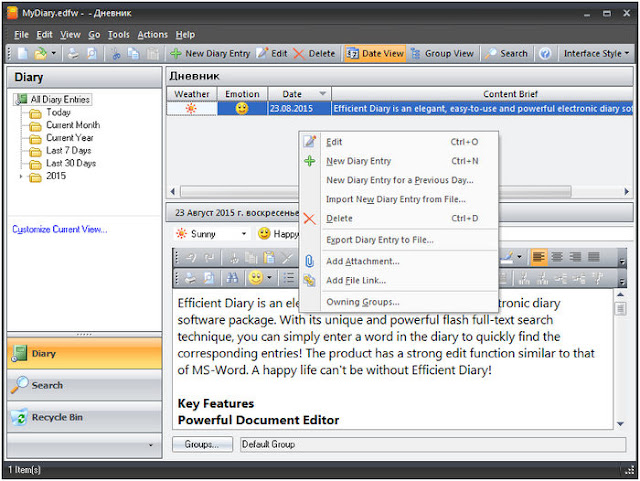Viewport: 640px width, 481px height.
Task: Sort by the Weather column header
Action: (x=191, y=94)
